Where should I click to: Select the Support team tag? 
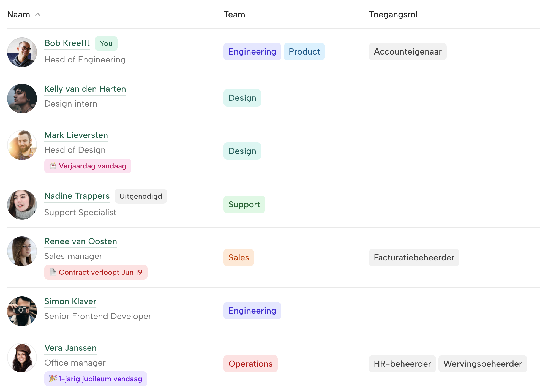244,205
